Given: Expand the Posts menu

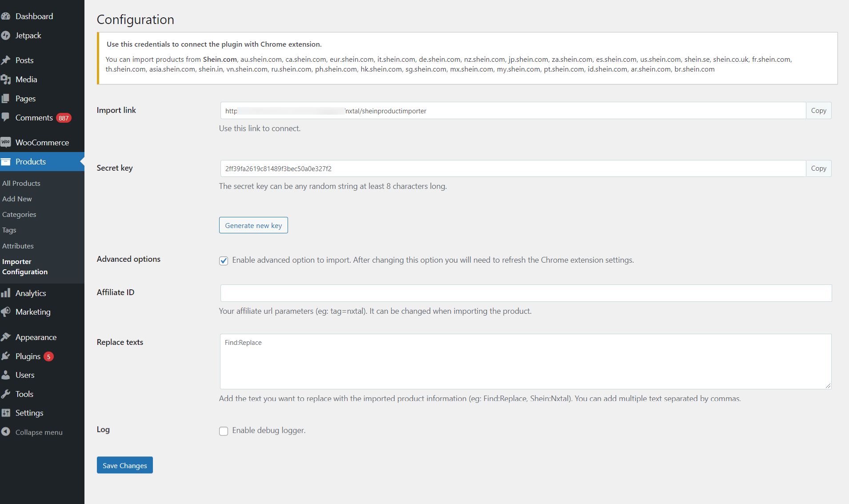Looking at the screenshot, I should tap(24, 60).
